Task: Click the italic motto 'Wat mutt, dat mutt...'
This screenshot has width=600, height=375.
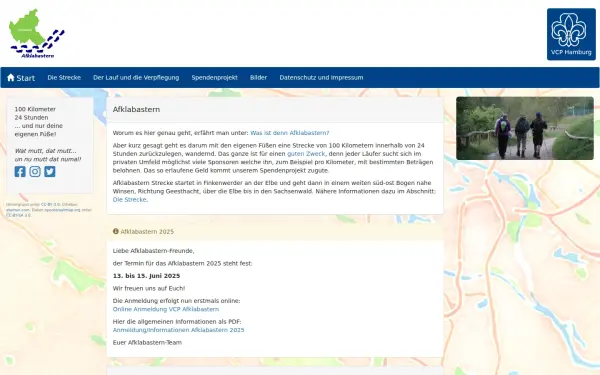Action: [x=46, y=151]
